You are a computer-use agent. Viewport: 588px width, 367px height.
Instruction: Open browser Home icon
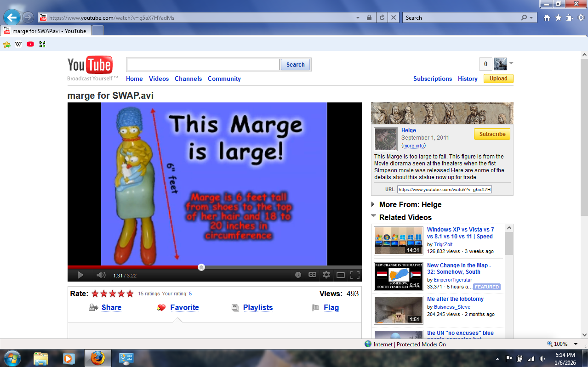pos(547,17)
